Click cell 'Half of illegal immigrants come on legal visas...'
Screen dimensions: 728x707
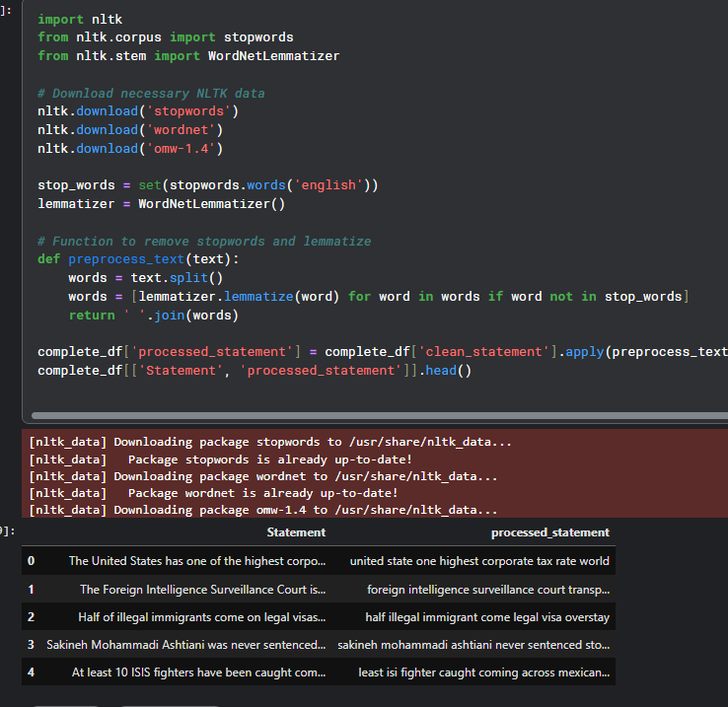pos(202,617)
